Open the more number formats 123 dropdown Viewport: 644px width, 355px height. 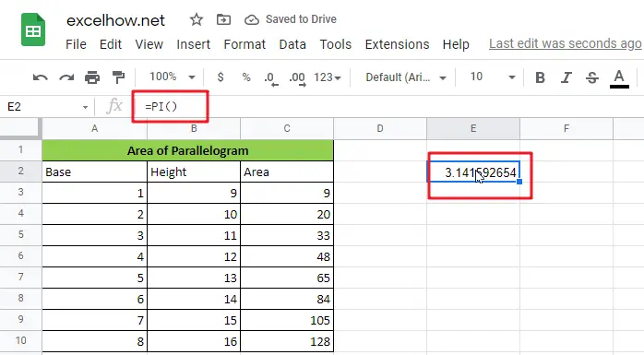pyautogui.click(x=328, y=77)
